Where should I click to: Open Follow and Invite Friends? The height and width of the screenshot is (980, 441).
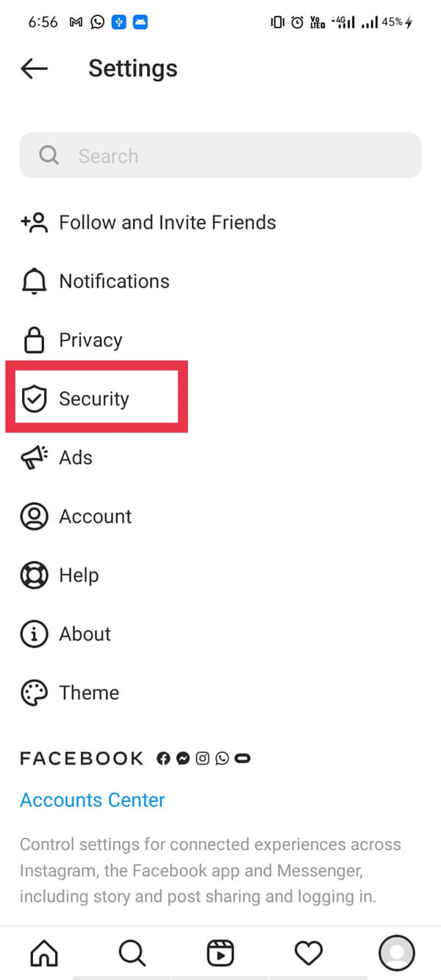(x=168, y=222)
